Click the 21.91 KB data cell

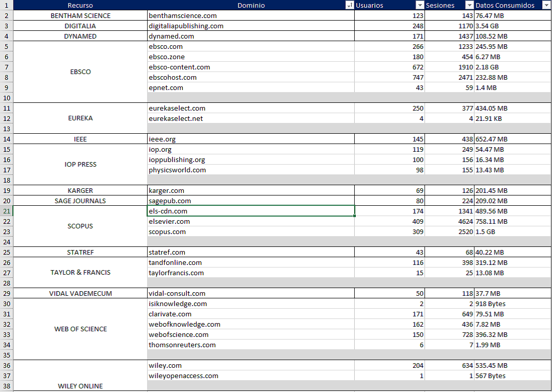tap(512, 118)
